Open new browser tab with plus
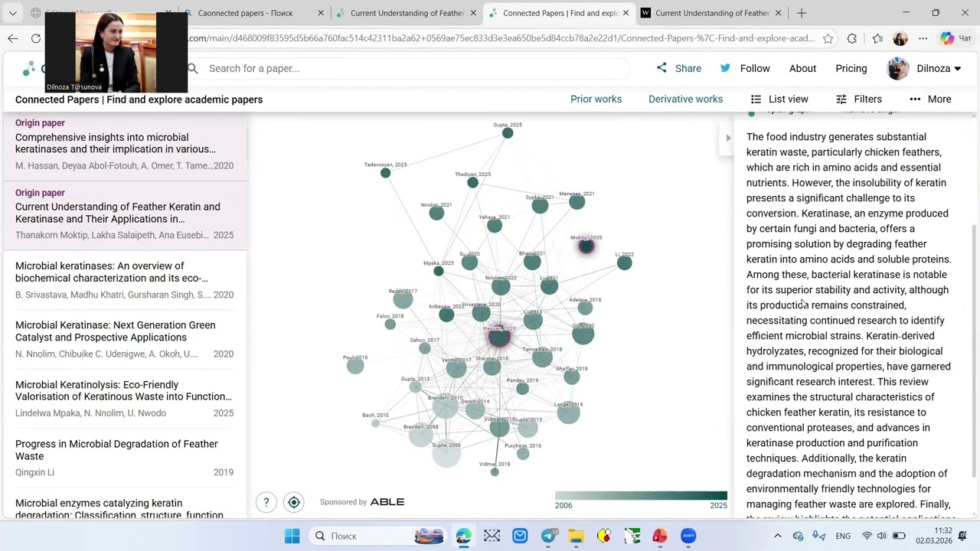 [802, 13]
